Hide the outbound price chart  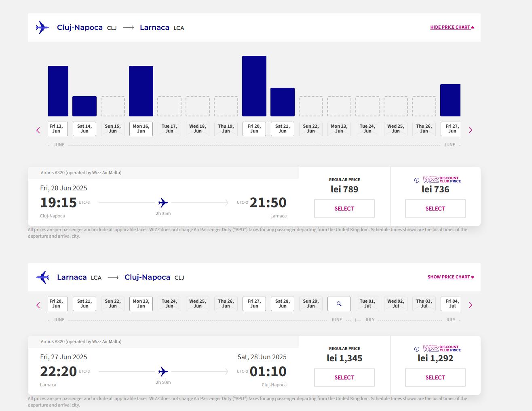[452, 27]
